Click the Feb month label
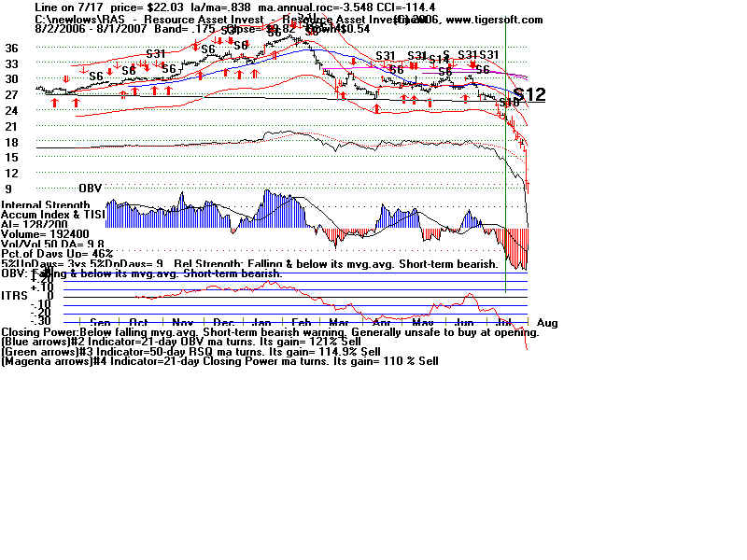This screenshot has width=747, height=560. (x=301, y=323)
